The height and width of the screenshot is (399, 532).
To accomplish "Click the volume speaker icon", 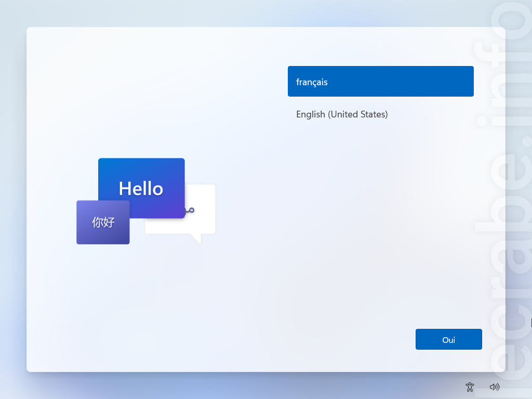I will [495, 387].
